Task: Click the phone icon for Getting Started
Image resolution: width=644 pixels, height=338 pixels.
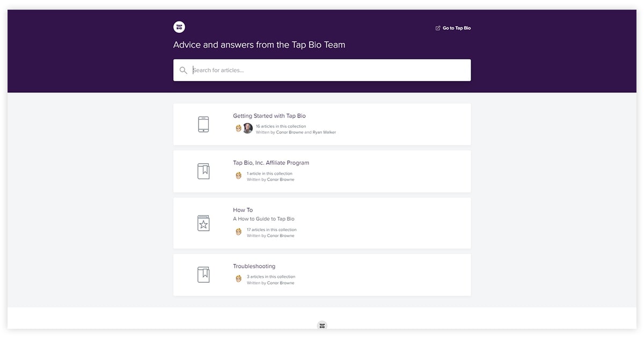Action: pos(203,124)
